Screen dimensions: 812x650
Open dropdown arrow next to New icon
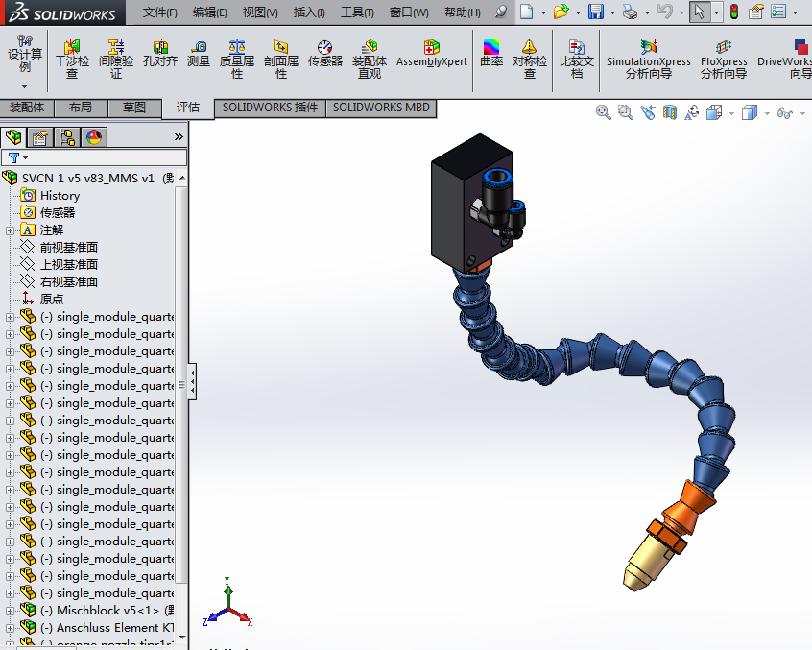click(x=543, y=12)
